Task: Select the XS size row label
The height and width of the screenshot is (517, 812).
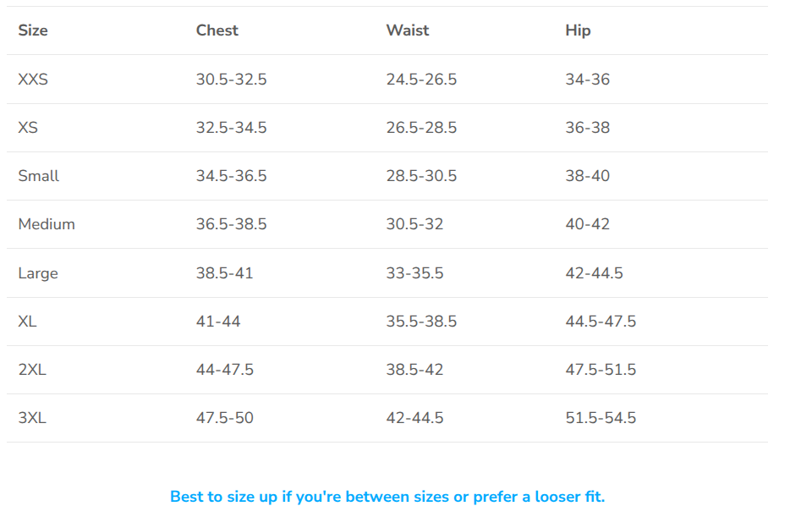Action: point(28,128)
